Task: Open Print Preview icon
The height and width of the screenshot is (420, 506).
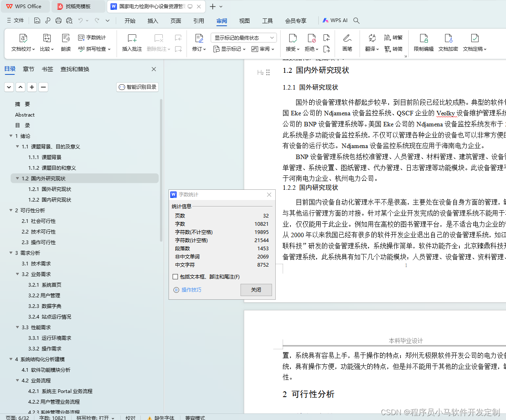Action: [x=69, y=20]
